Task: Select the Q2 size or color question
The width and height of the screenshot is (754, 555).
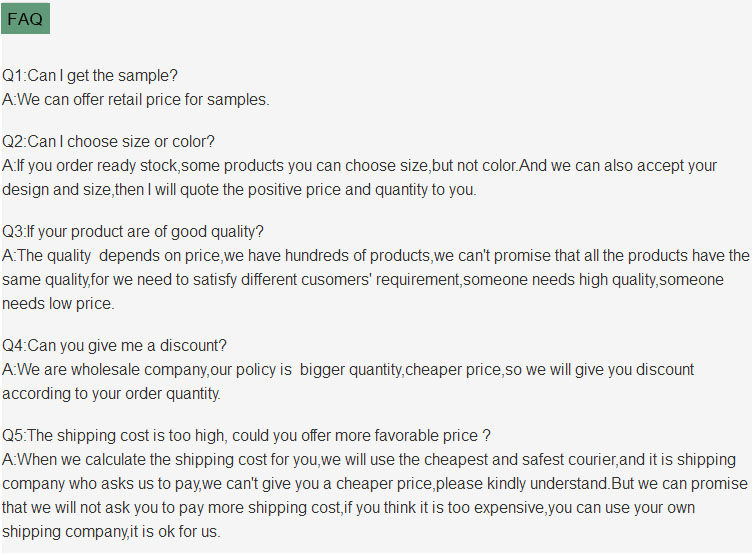Action: point(108,142)
